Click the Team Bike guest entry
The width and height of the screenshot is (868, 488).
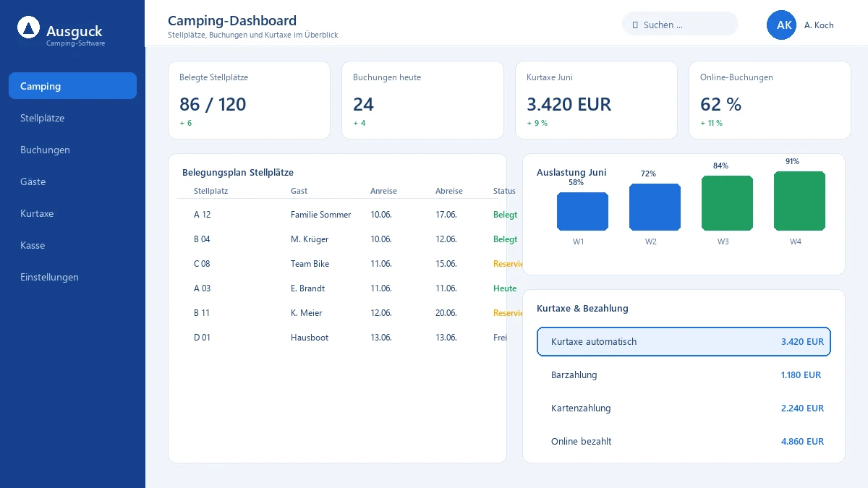tap(310, 264)
